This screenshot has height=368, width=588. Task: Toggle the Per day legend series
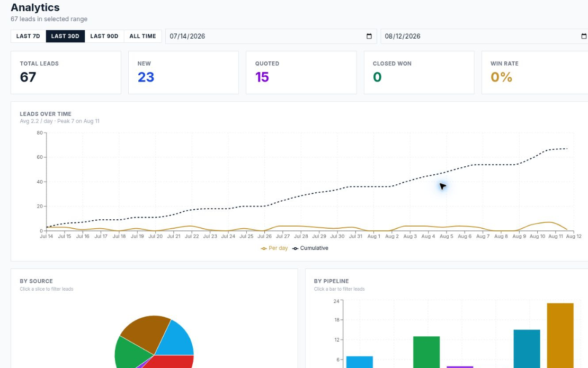pyautogui.click(x=274, y=248)
